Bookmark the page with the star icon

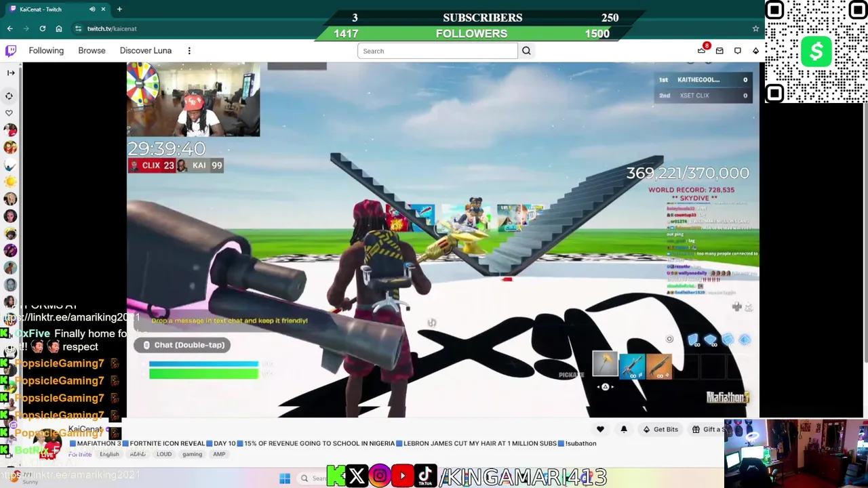755,28
